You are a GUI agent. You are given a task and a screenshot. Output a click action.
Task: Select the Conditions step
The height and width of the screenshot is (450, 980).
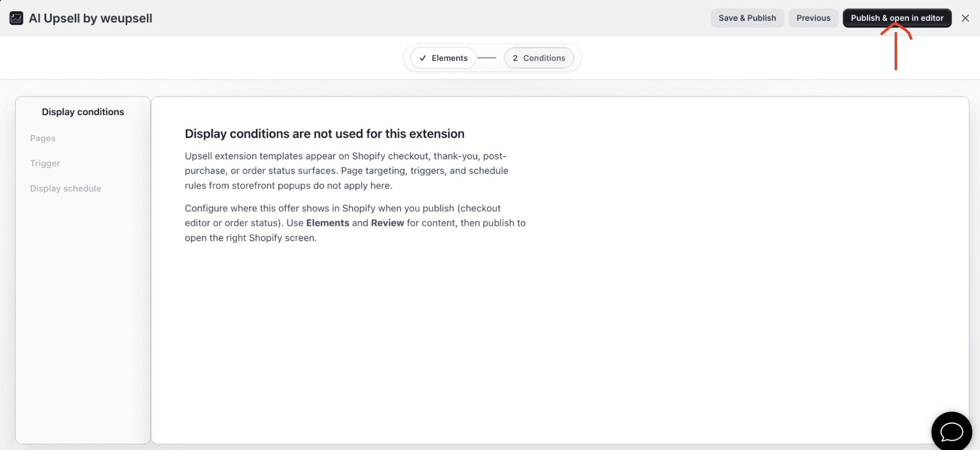tap(539, 58)
